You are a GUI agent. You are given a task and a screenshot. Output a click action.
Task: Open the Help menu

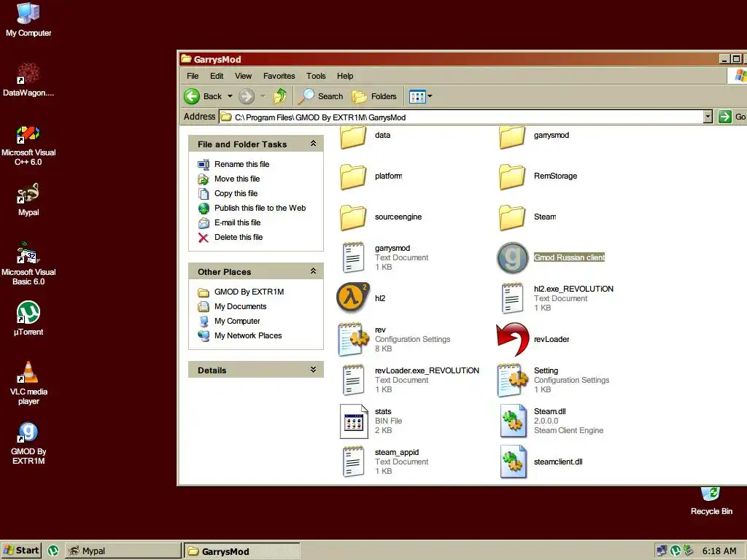[x=345, y=76]
